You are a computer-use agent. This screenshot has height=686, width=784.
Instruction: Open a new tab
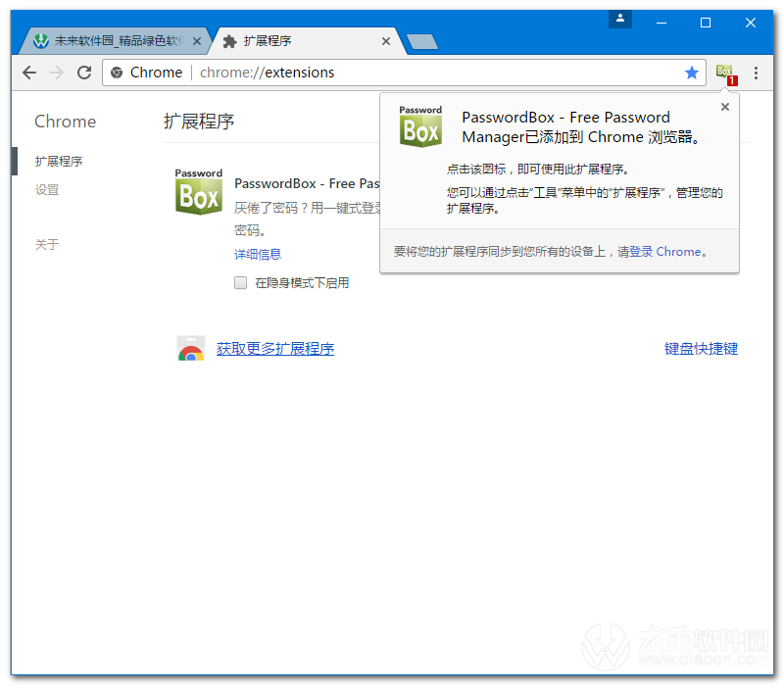point(422,42)
